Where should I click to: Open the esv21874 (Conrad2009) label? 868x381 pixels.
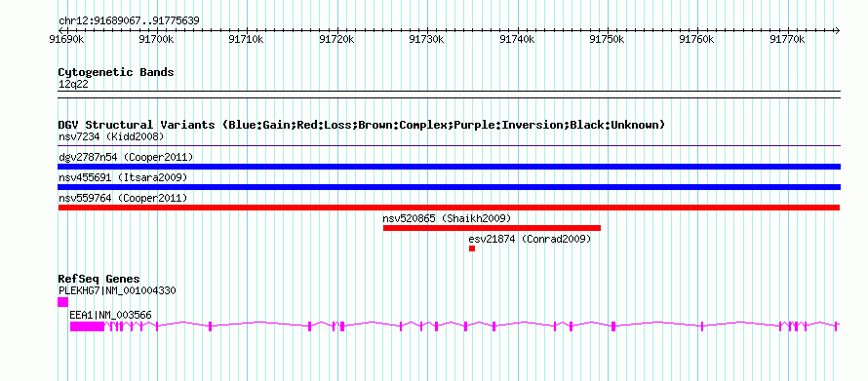tap(530, 239)
